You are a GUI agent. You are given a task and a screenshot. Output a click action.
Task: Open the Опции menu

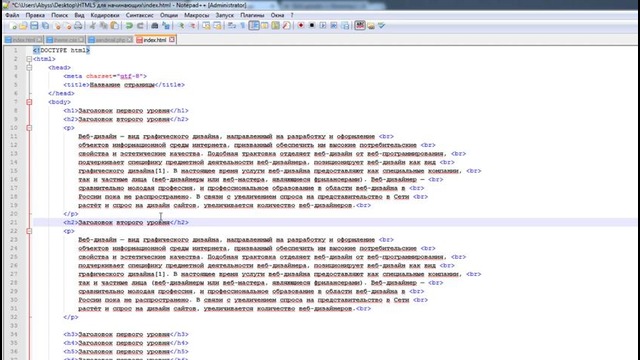click(169, 15)
